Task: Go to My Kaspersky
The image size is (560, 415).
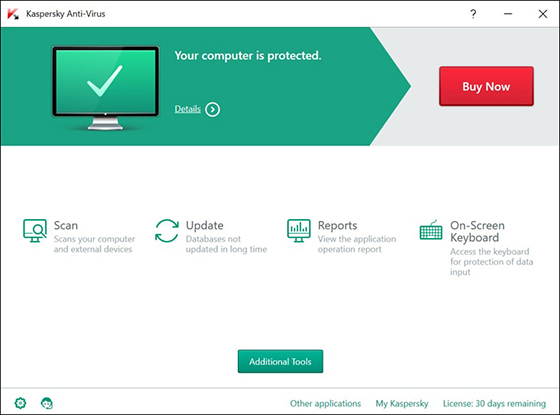Action: pos(402,403)
